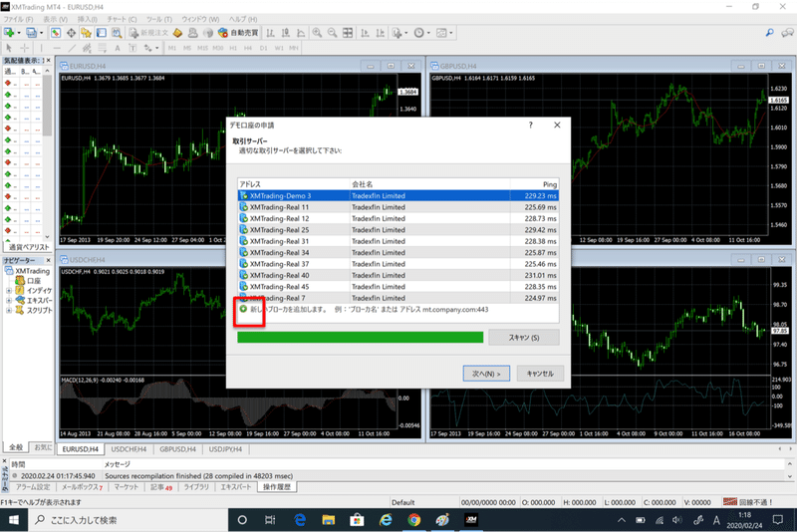This screenshot has height=532, width=797.
Task: Toggle the Market Watch window icon
Action: [x=56, y=33]
